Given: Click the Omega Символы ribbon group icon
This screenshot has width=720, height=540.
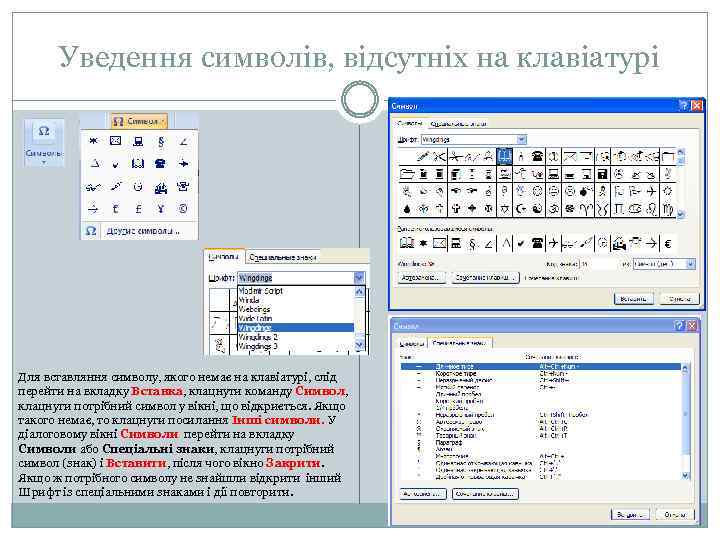Looking at the screenshot, I should point(44,132).
